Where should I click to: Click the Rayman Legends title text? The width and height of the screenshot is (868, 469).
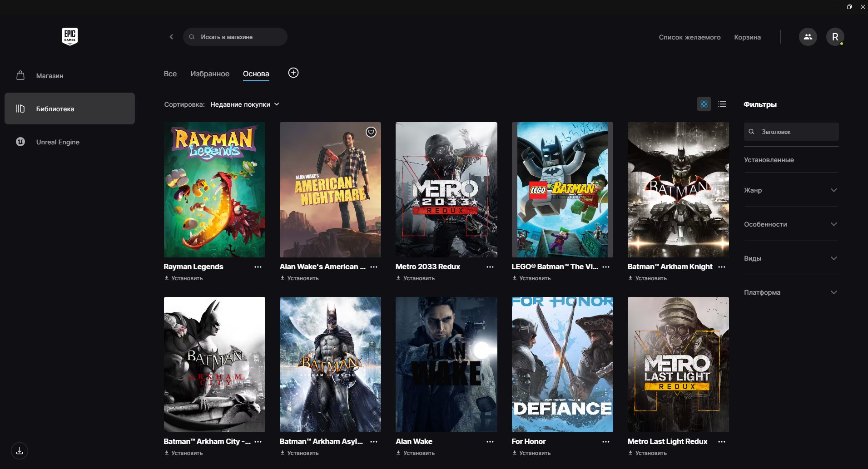[193, 267]
